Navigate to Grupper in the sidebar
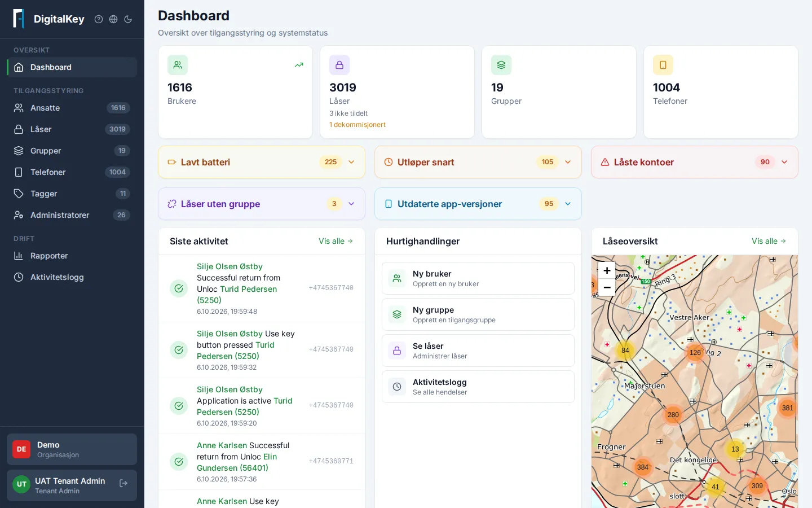Screen dimensions: 812x508 click(x=72, y=151)
